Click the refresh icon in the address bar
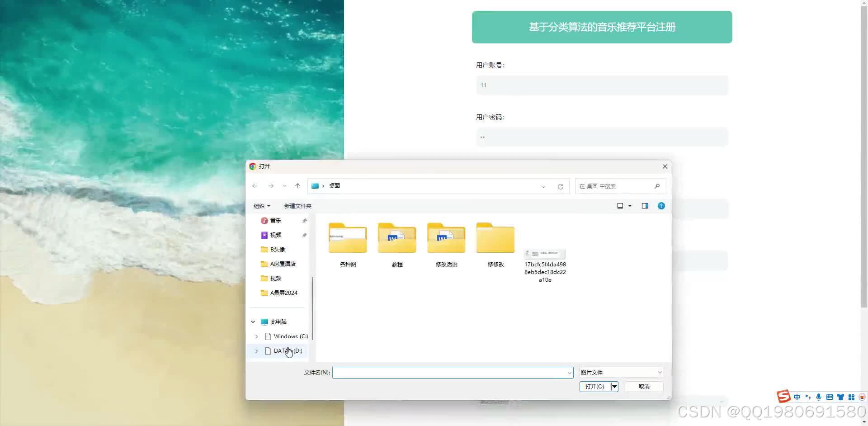This screenshot has width=868, height=426. pos(560,186)
